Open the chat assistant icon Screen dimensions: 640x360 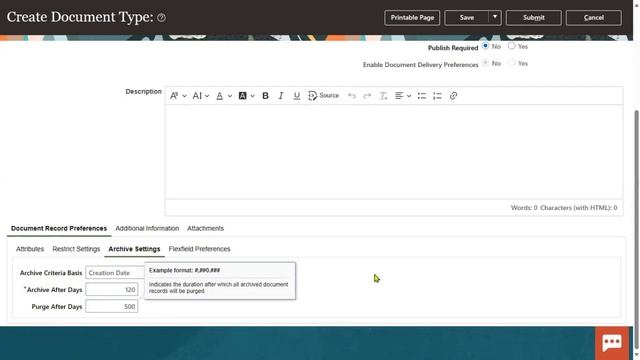click(612, 343)
